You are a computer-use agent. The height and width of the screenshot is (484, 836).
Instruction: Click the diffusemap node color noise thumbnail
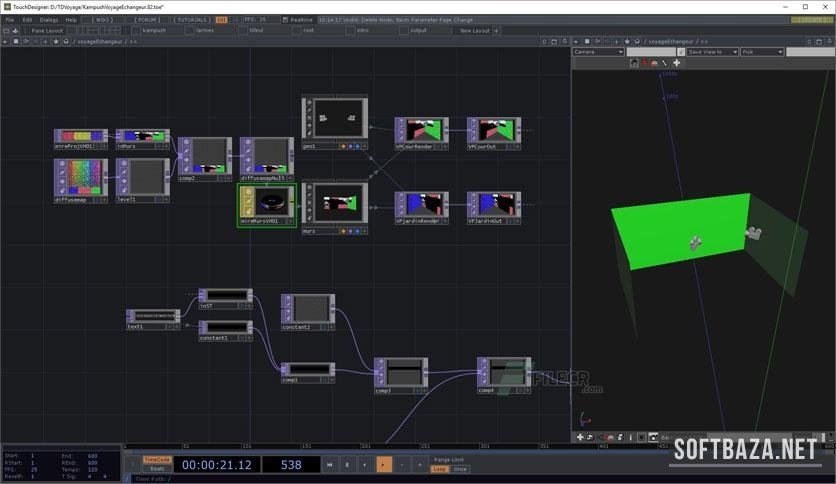[x=86, y=176]
